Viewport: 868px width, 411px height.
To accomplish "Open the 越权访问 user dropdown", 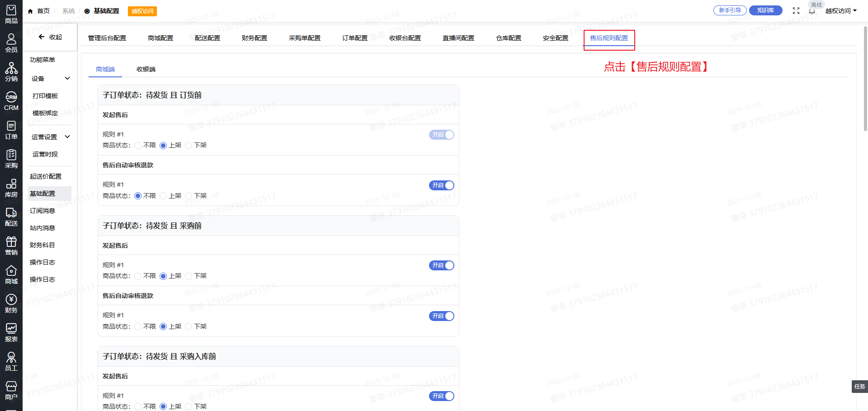I will [841, 11].
